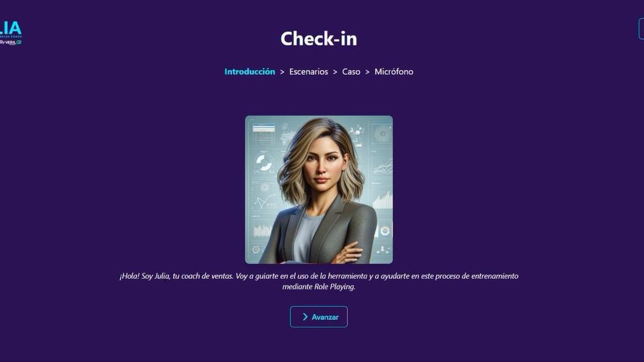Click the data table graphic in portrait corner
Image resolution: width=644 pixels, height=362 pixels.
point(264,133)
